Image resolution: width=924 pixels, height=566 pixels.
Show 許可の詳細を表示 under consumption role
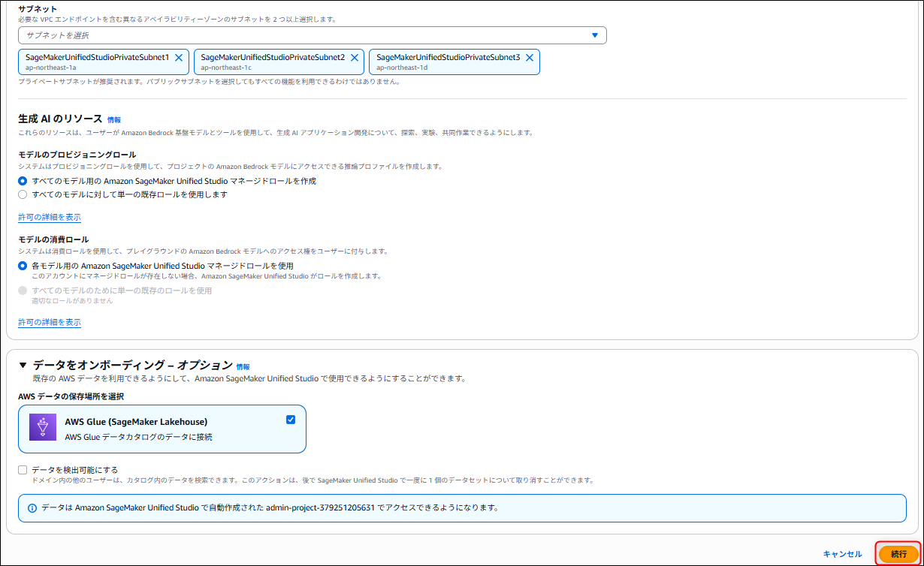click(50, 322)
